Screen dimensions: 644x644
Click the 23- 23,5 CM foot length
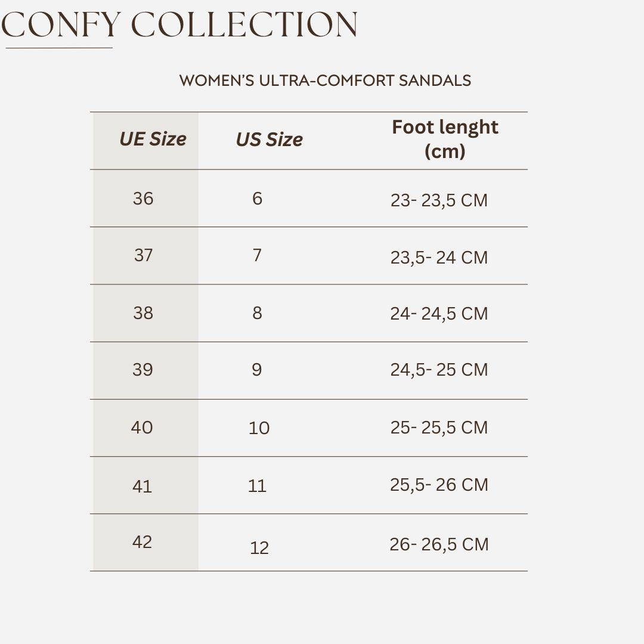pos(439,200)
